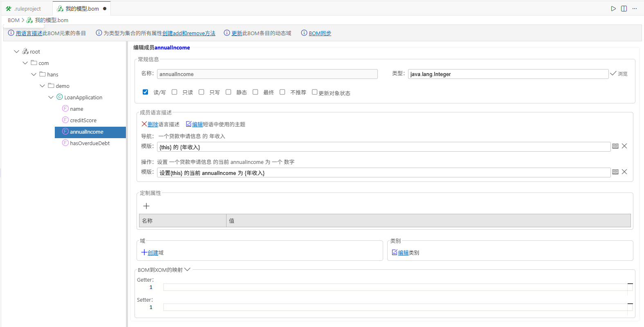Image resolution: width=644 pixels, height=327 pixels.
Task: Open the more actions ellipsis menu
Action: (635, 9)
